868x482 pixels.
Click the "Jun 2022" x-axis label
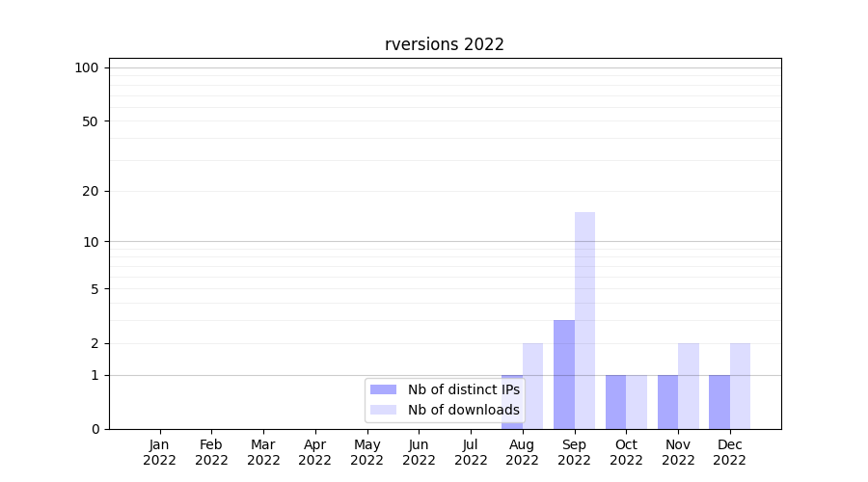(419, 452)
